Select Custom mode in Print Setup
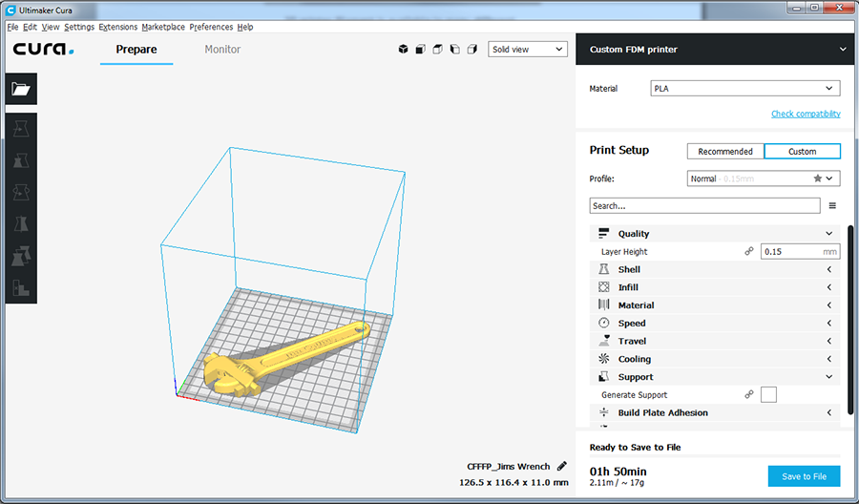859x504 pixels. click(x=802, y=152)
